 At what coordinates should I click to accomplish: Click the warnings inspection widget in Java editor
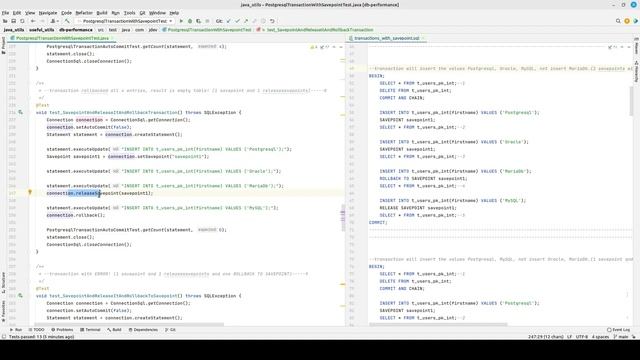pyautogui.click(x=314, y=47)
